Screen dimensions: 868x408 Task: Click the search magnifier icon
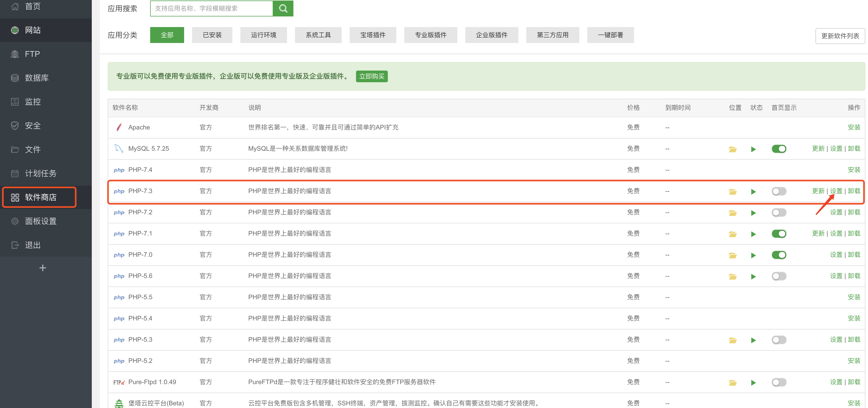click(283, 8)
